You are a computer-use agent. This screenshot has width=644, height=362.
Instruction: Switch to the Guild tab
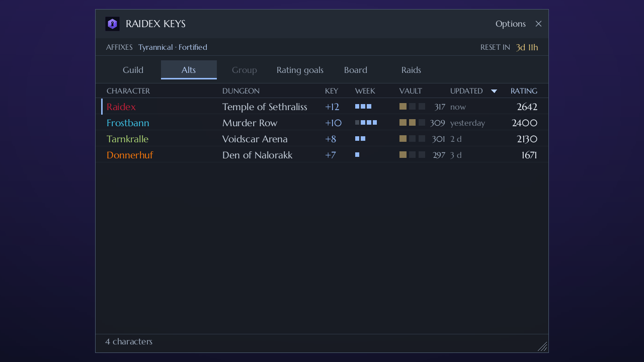coord(133,70)
